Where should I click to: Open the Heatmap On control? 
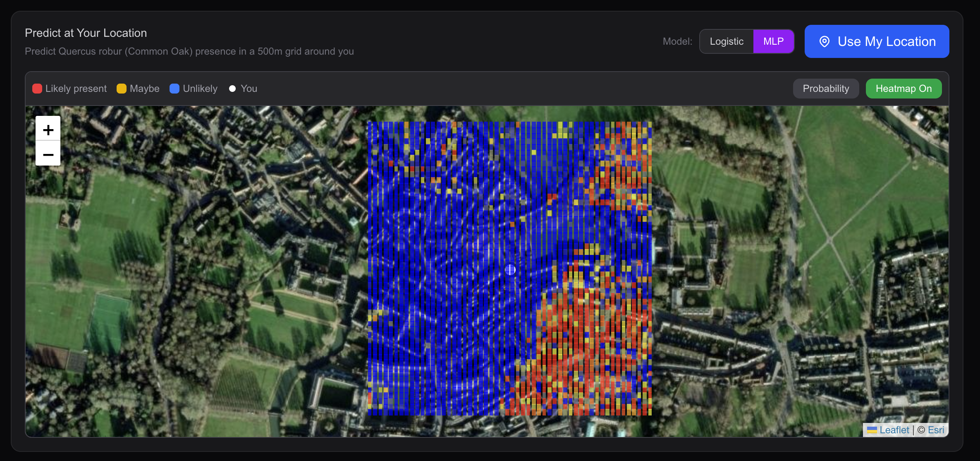(x=904, y=88)
